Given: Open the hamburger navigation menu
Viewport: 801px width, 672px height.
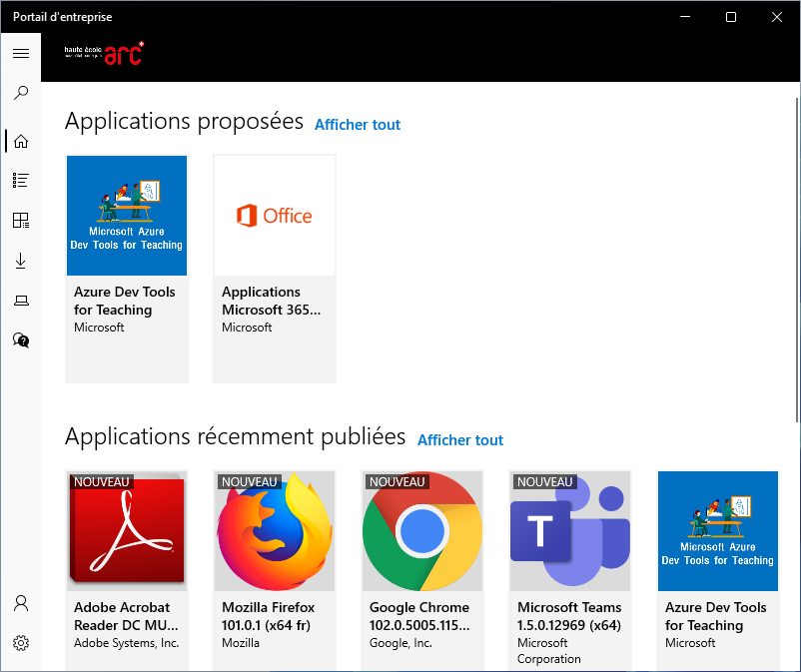Looking at the screenshot, I should (x=21, y=53).
